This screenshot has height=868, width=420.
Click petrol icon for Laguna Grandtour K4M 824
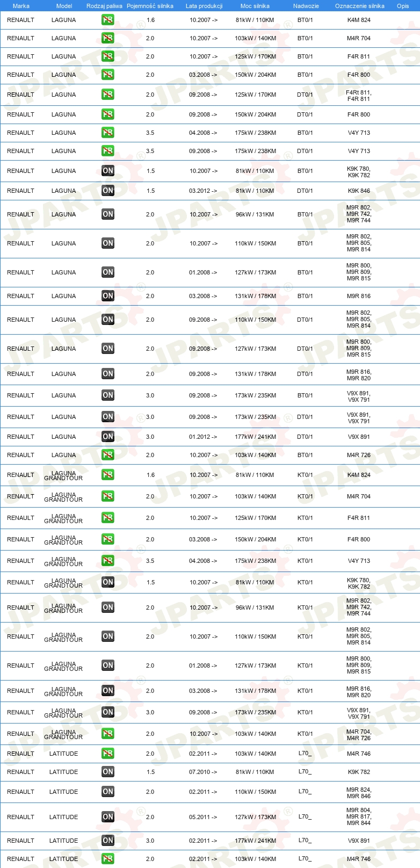[x=108, y=475]
